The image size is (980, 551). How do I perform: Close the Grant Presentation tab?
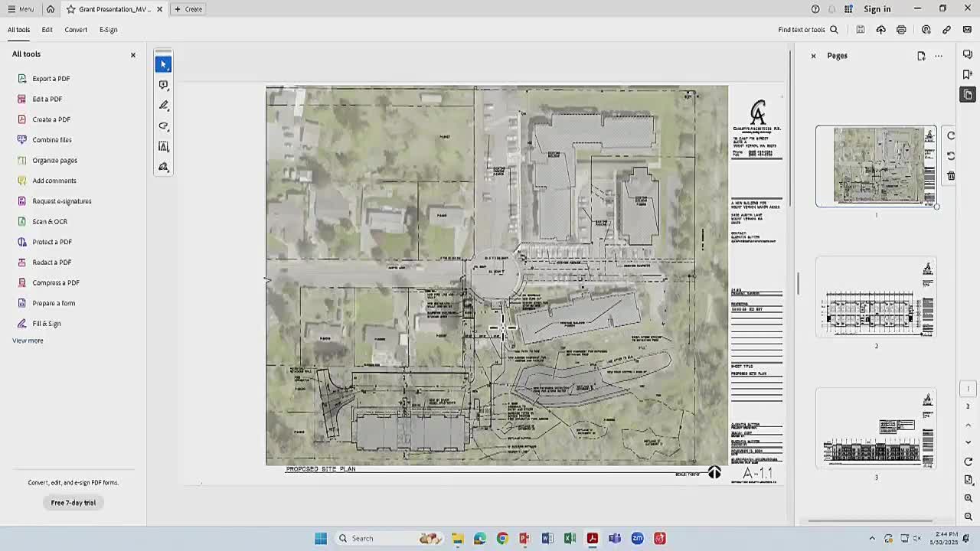pyautogui.click(x=159, y=9)
